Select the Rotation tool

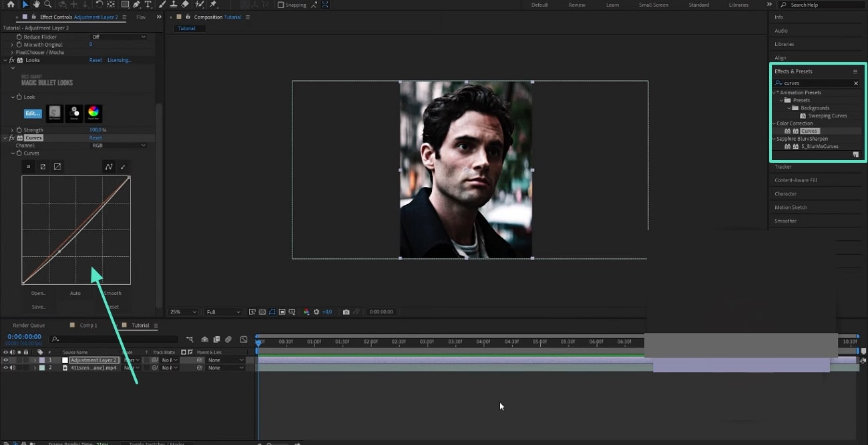pyautogui.click(x=99, y=5)
